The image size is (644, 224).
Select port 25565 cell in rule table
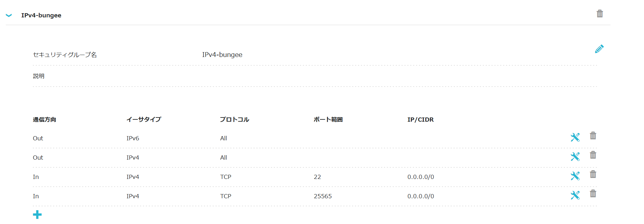pos(323,196)
